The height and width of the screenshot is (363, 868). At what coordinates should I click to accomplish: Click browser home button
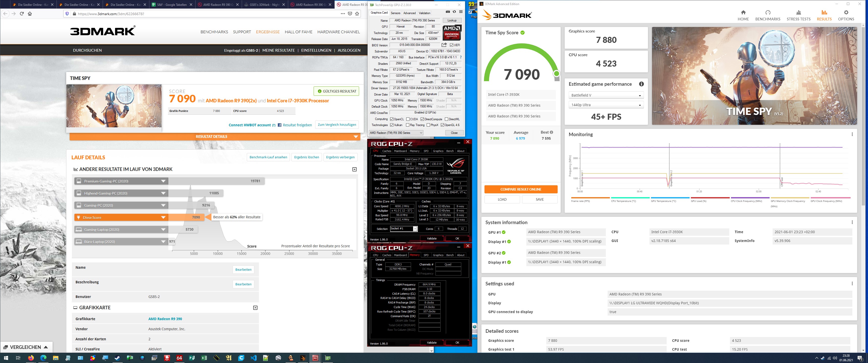point(30,14)
